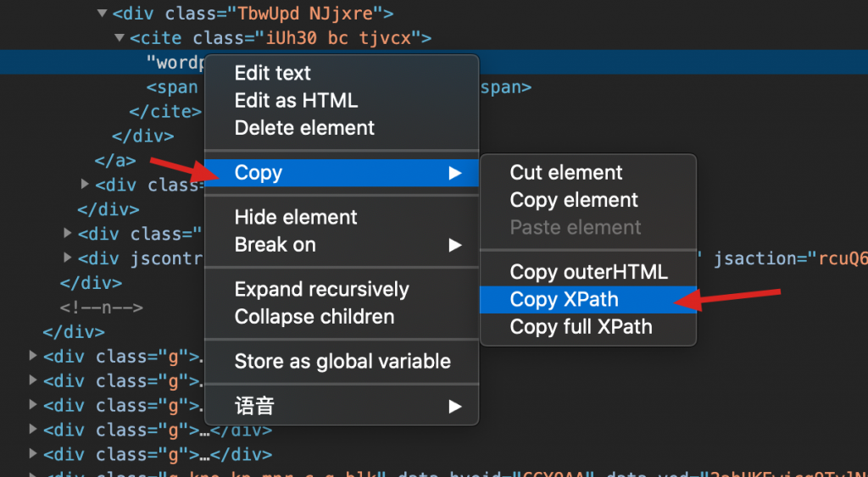Select Edit as HTML option
This screenshot has height=477, width=868.
[x=296, y=100]
